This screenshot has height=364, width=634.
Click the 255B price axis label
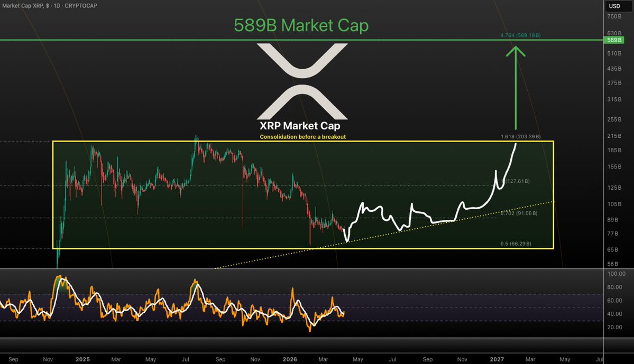614,119
